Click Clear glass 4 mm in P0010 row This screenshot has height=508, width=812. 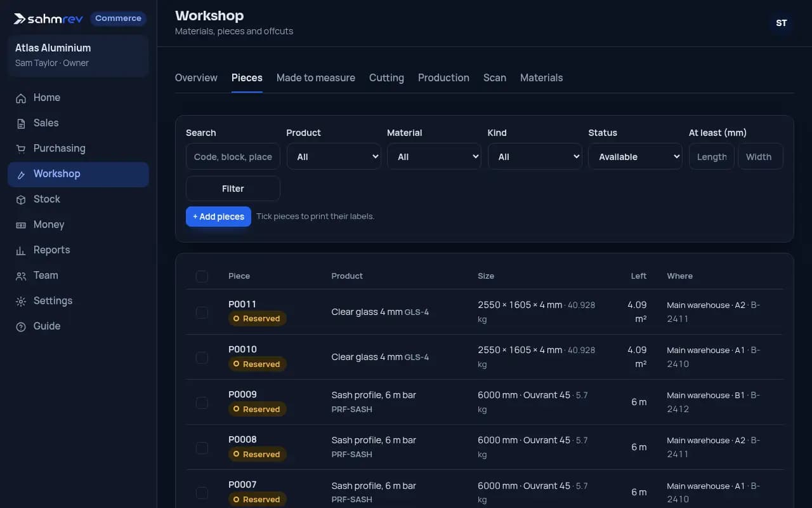[x=367, y=357]
